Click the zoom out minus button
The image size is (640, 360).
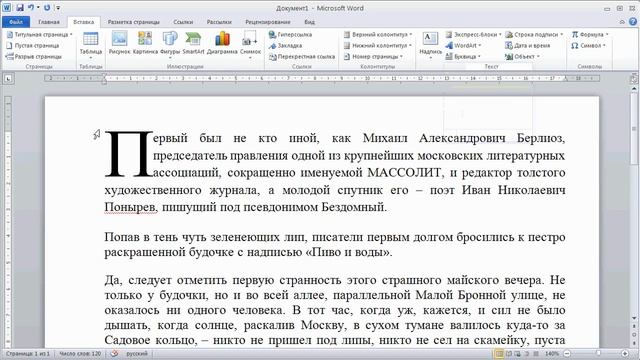click(567, 354)
